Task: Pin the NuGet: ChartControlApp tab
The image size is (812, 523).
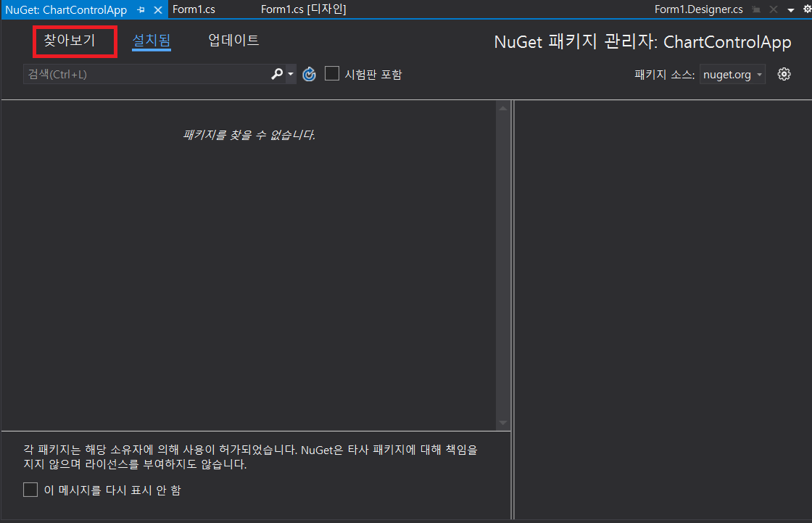Action: coord(141,10)
